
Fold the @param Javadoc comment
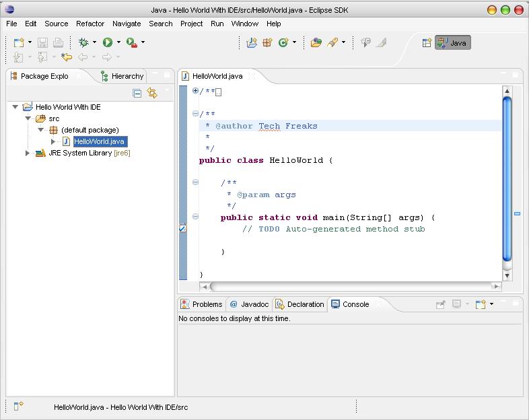(195, 182)
